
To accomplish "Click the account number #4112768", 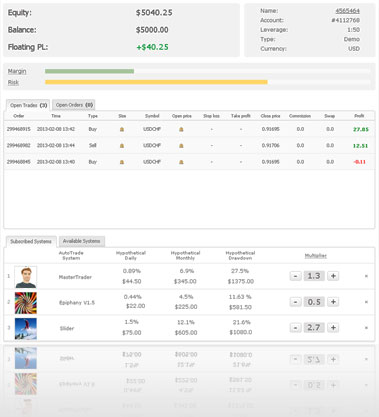I will point(346,20).
